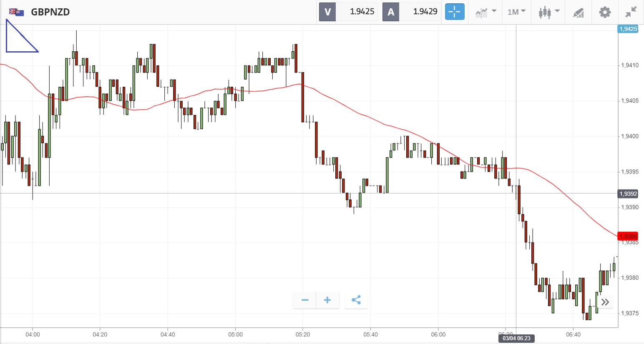Zoom in chart with plus button
The width and height of the screenshot is (644, 344).
click(x=327, y=300)
